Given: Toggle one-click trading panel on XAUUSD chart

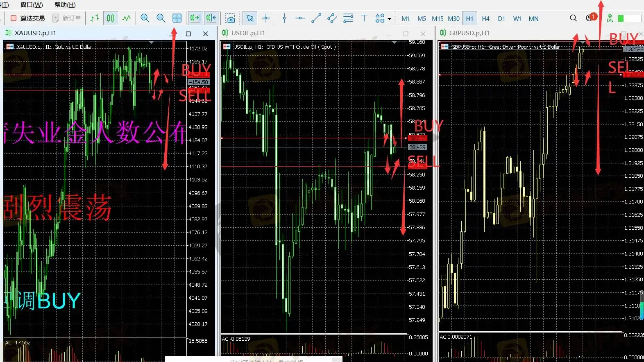Looking at the screenshot, I should click(10, 47).
